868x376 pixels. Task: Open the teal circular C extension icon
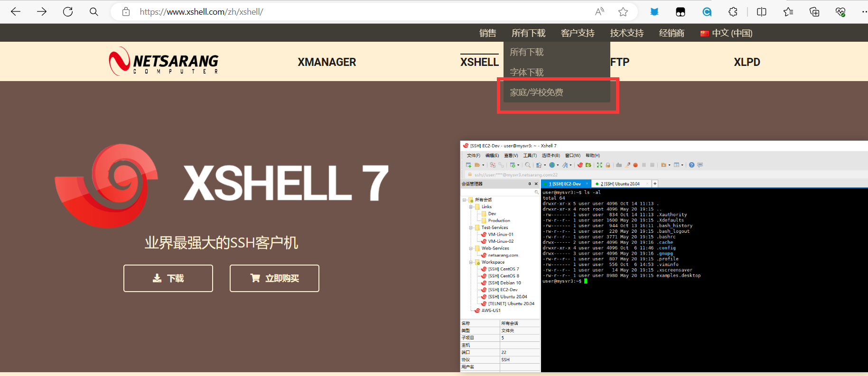(707, 12)
